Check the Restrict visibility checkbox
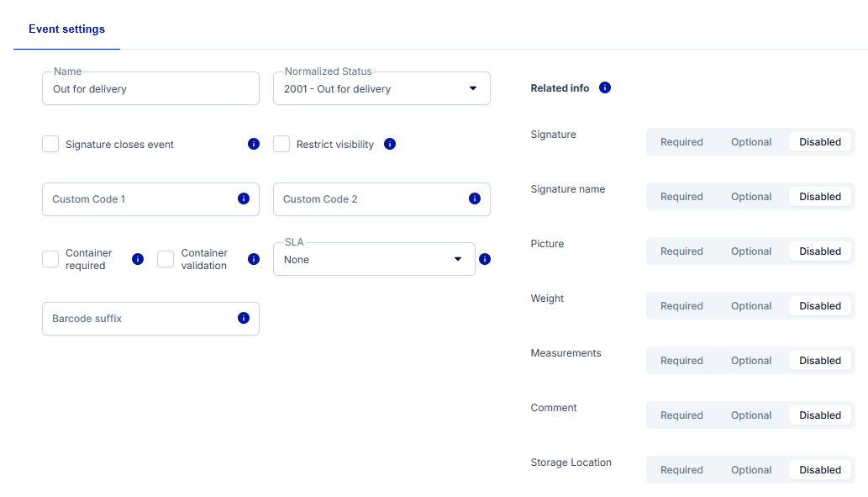 (x=281, y=144)
